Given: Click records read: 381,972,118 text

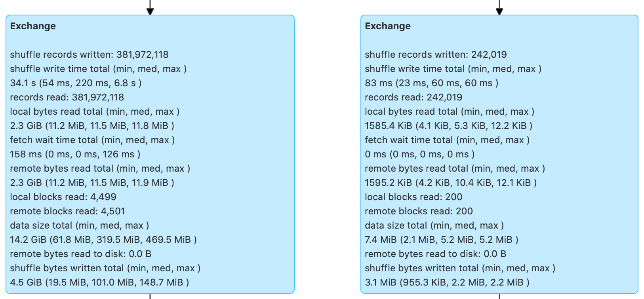Looking at the screenshot, I should click(67, 97).
